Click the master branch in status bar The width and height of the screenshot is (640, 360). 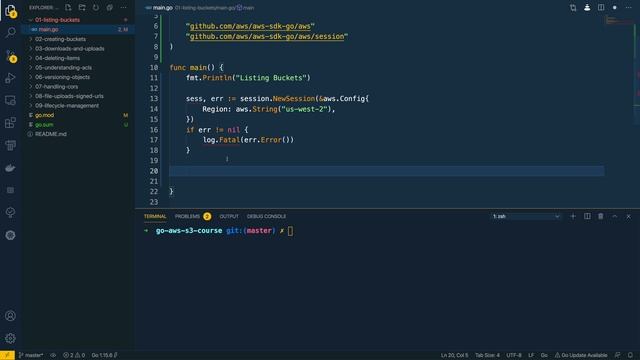[x=31, y=355]
